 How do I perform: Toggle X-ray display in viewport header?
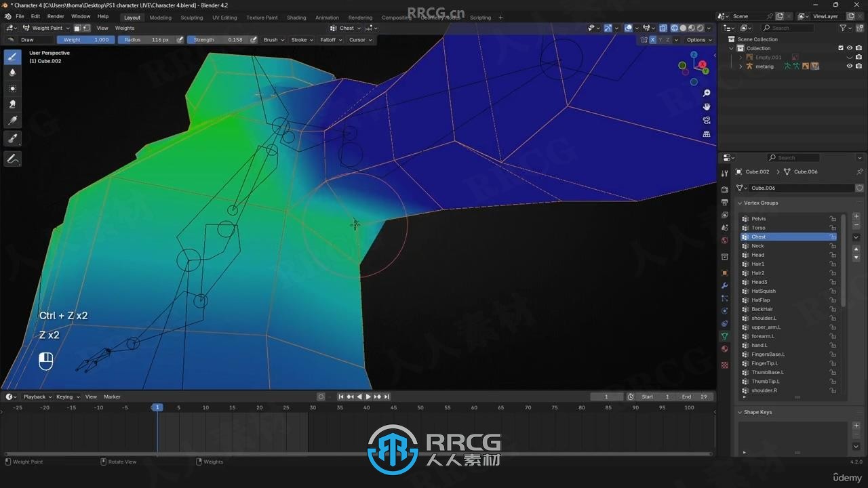pos(663,28)
